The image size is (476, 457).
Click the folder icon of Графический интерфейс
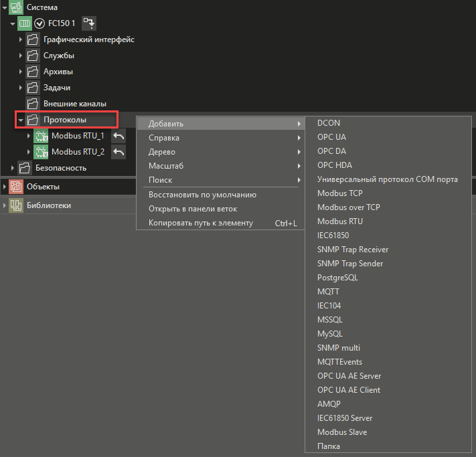33,39
